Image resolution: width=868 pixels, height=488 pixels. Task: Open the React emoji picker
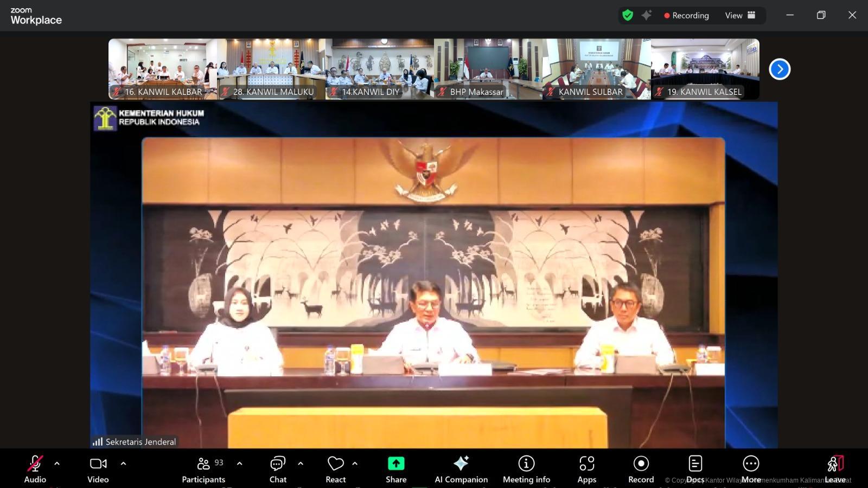[x=335, y=469]
